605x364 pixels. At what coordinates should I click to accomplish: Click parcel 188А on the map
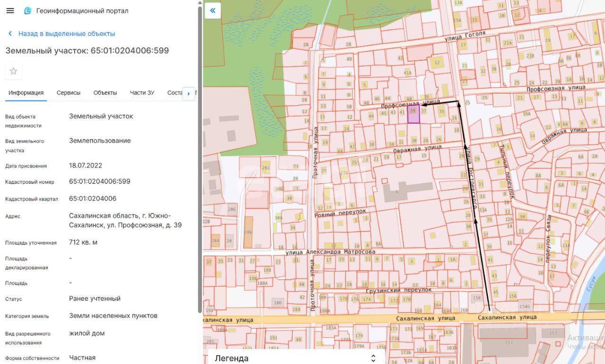[x=262, y=283]
